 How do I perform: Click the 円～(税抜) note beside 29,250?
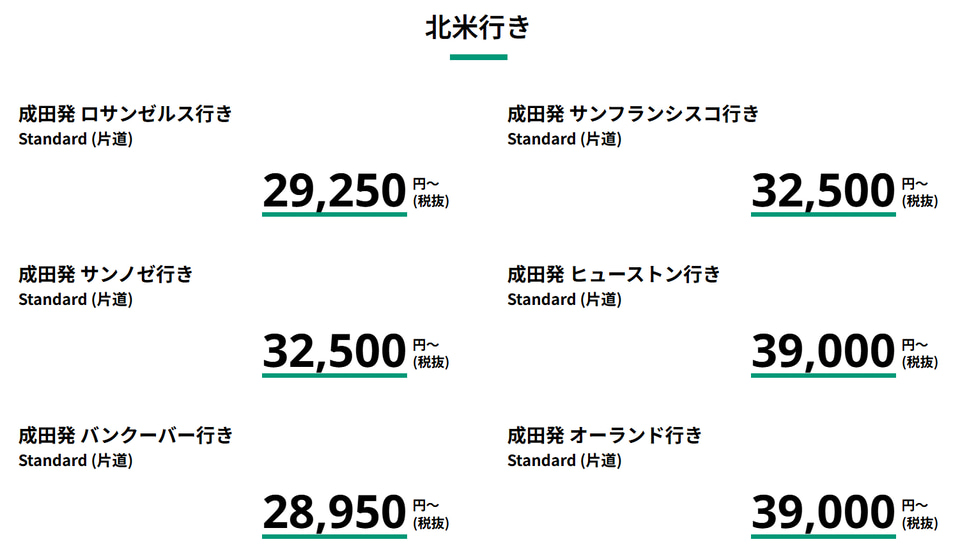pos(430,192)
